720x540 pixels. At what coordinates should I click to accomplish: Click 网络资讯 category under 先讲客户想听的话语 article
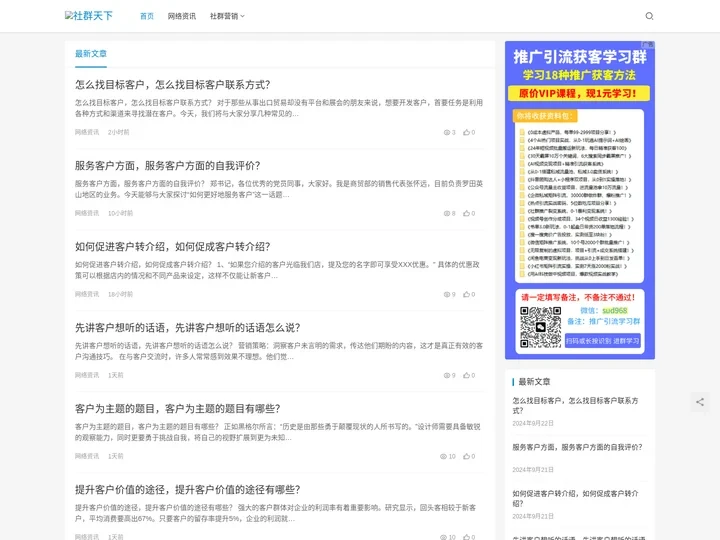(x=87, y=375)
